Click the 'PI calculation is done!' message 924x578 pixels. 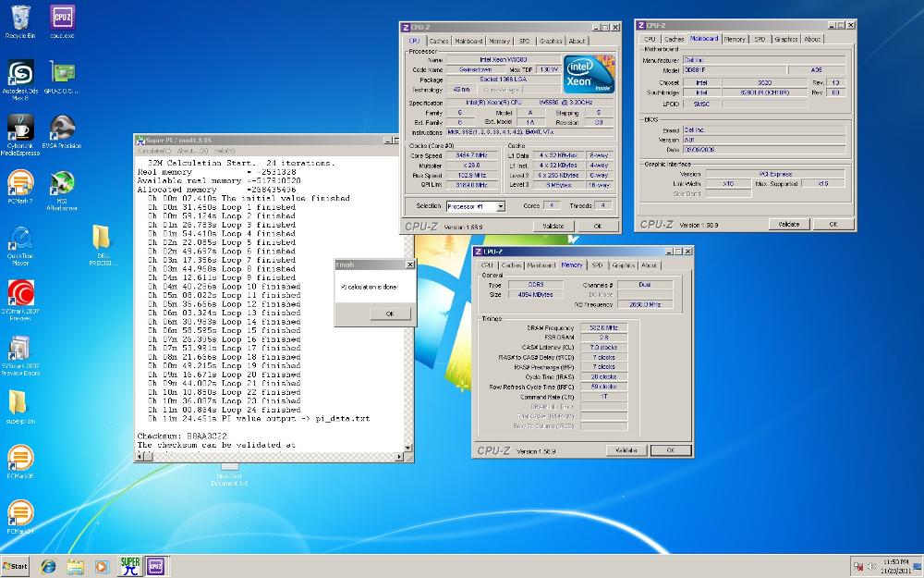point(370,288)
